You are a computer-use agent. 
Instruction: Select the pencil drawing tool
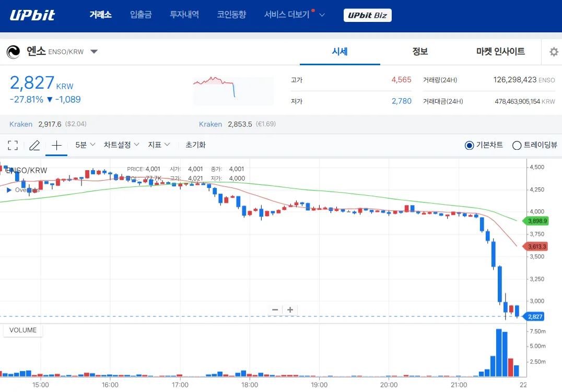pyautogui.click(x=34, y=145)
